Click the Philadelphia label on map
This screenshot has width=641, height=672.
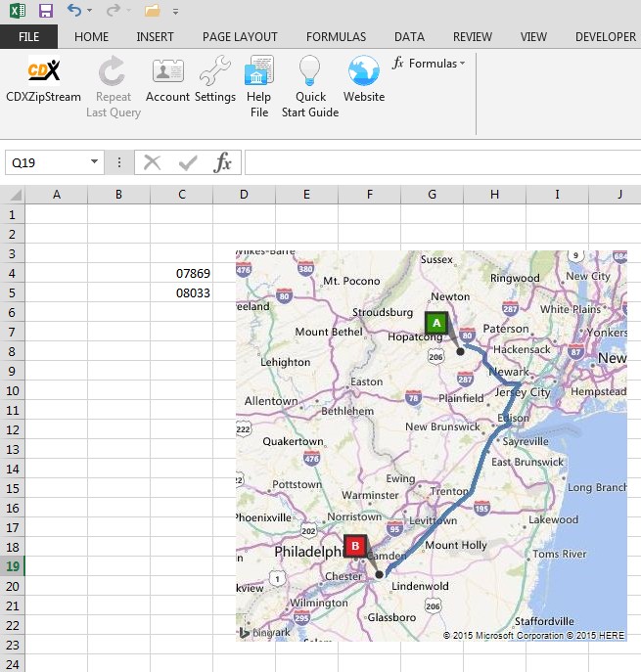pyautogui.click(x=308, y=552)
